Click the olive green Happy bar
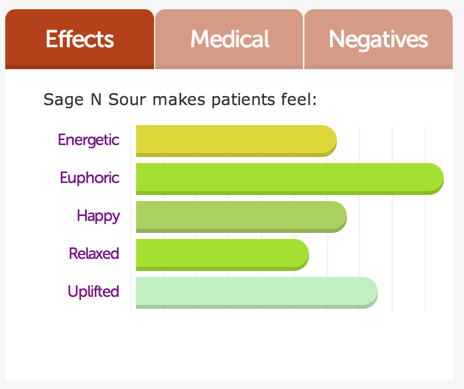The image size is (464, 389). click(x=241, y=217)
